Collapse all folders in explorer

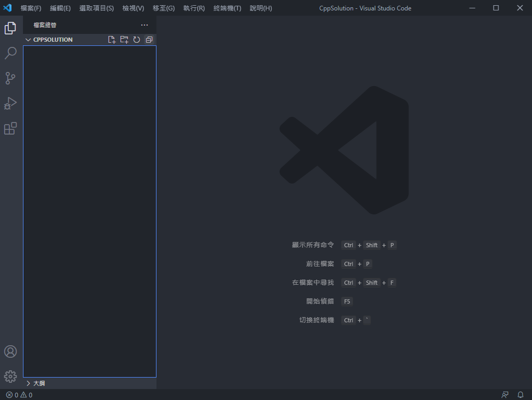tap(149, 40)
